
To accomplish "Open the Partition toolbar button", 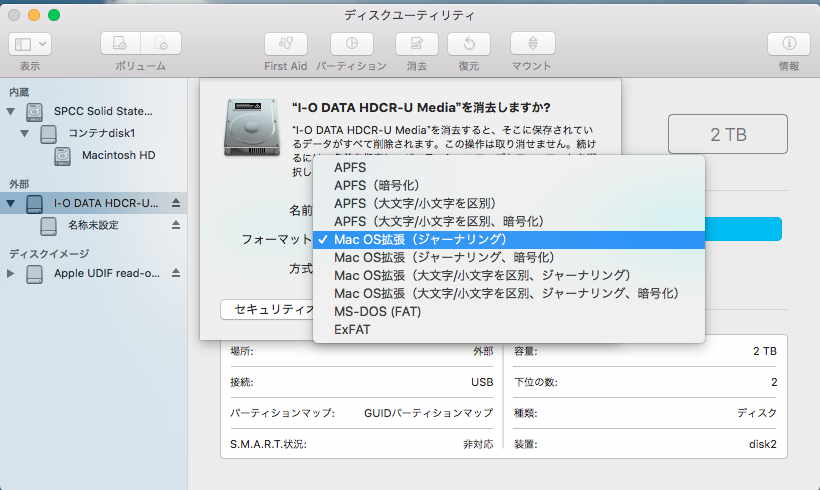I will click(351, 43).
